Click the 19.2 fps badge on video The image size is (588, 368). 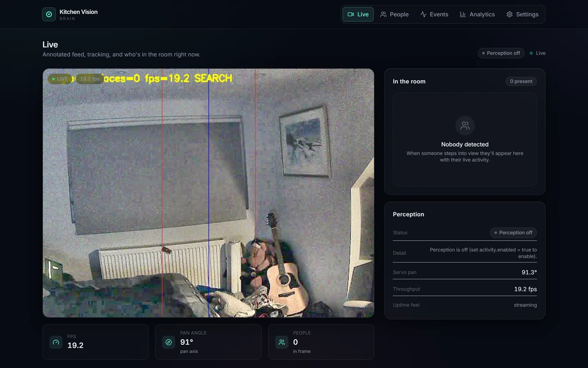pyautogui.click(x=90, y=79)
